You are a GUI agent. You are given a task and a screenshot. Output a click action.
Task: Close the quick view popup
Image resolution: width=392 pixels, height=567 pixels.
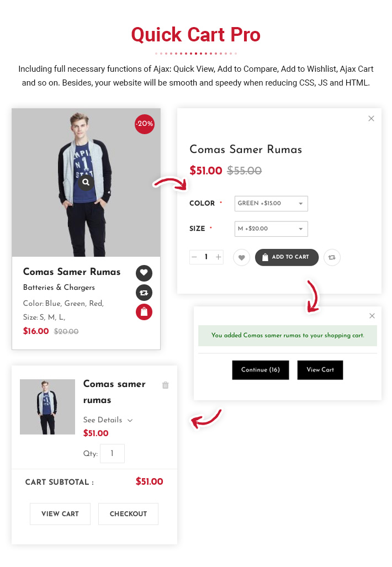[x=371, y=118]
